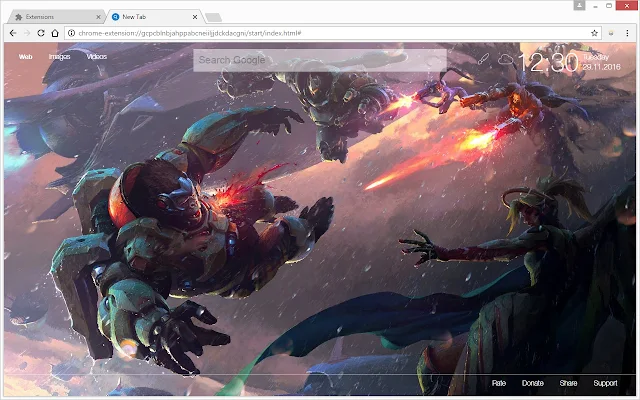Click the Search Google input box
This screenshot has width=640, height=400.
(x=320, y=60)
